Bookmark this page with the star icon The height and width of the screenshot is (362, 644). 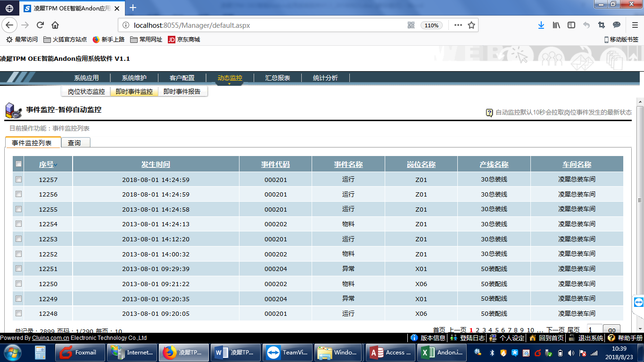coord(471,25)
